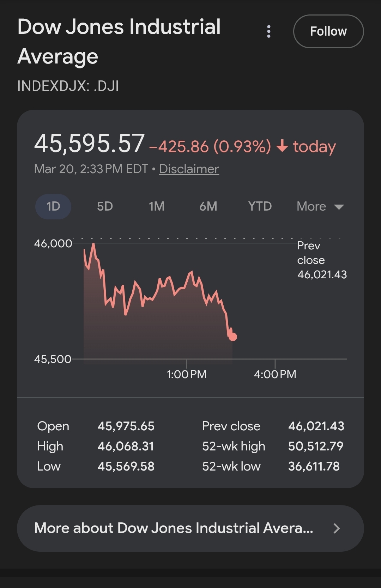381x588 pixels.
Task: Click the 45,595.57 current index value
Action: point(90,144)
